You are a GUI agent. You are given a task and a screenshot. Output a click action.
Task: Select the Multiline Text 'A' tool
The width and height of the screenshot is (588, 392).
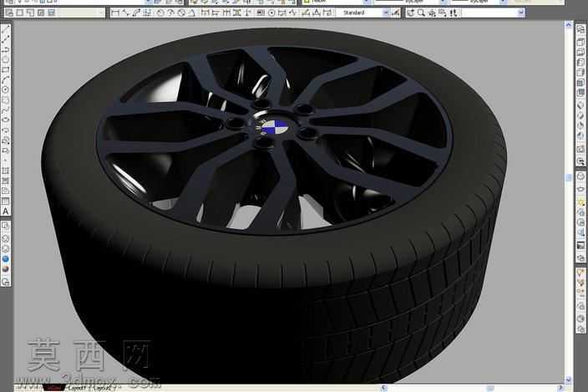point(6,211)
